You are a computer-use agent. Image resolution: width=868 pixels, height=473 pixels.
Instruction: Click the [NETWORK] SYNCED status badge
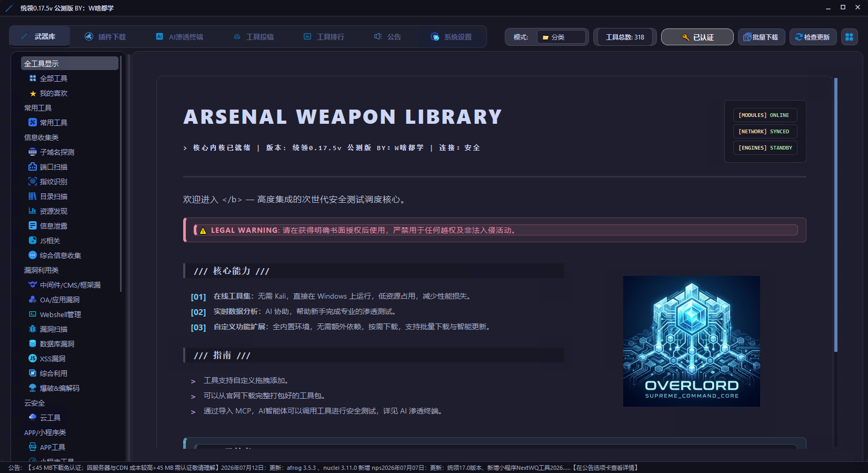click(765, 132)
